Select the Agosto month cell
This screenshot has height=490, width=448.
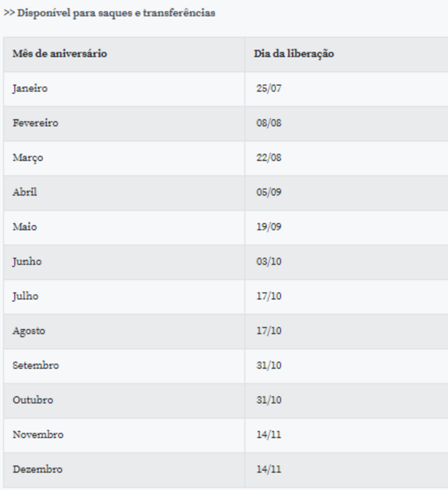tap(29, 331)
